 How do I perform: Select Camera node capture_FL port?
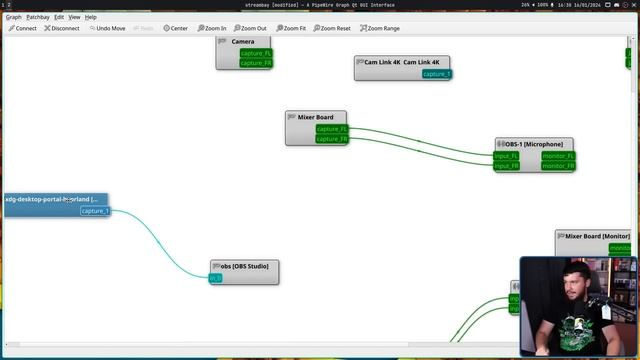tap(256, 53)
